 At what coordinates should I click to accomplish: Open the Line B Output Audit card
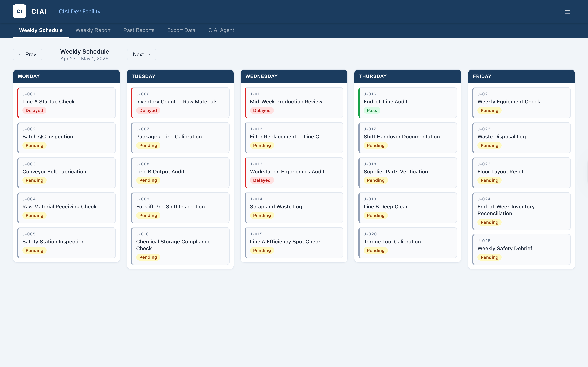tap(180, 172)
